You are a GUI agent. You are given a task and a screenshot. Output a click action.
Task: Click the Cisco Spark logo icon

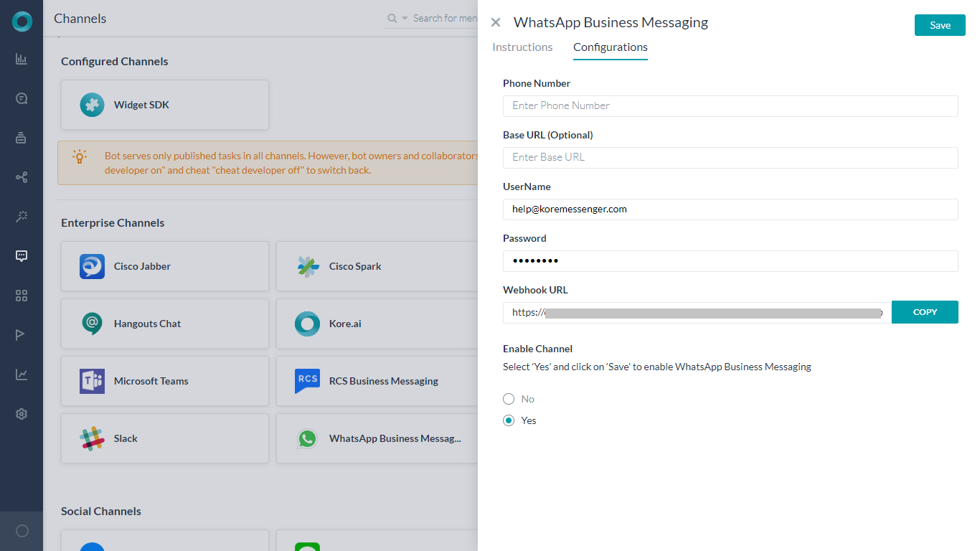tap(308, 266)
